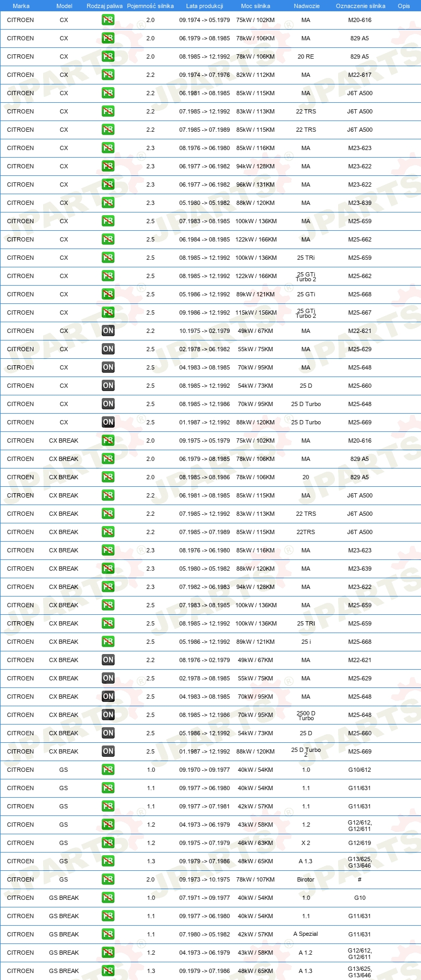Click the M25-667 engine code cell
The width and height of the screenshot is (421, 980).
[360, 313]
